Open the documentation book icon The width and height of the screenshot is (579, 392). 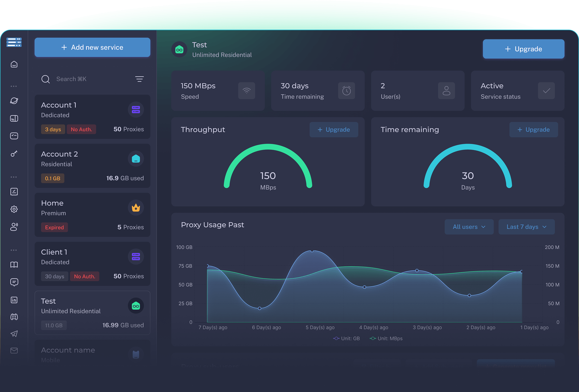click(x=14, y=264)
